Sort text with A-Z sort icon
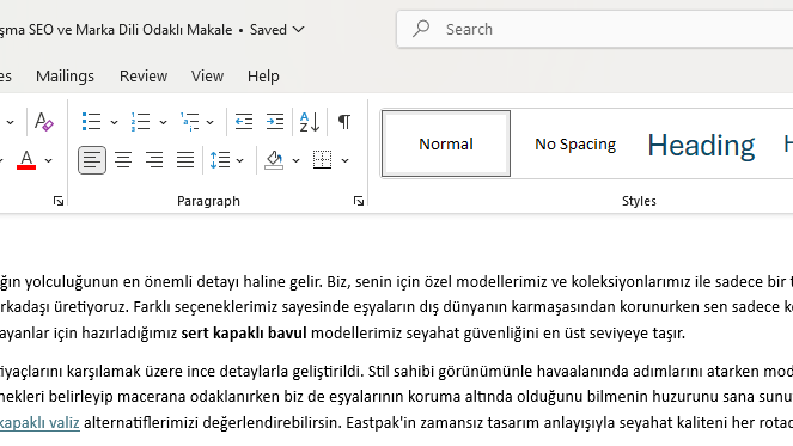Viewport: 793px width, 446px height. (x=309, y=122)
